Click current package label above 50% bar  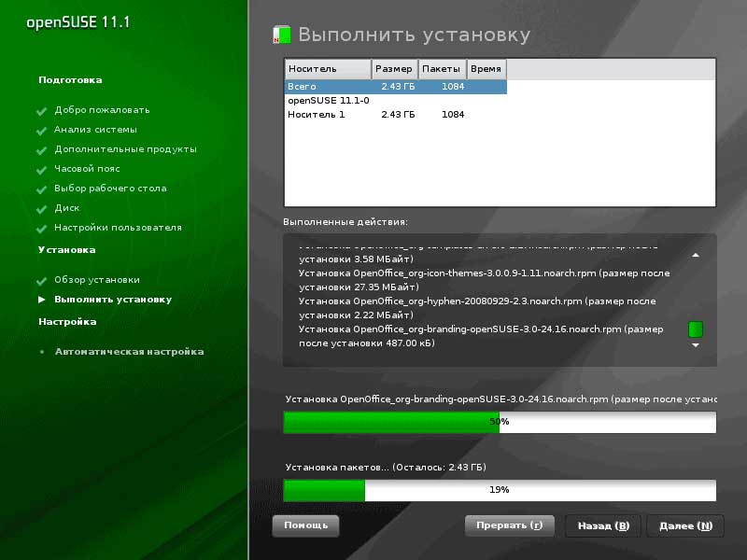point(500,399)
